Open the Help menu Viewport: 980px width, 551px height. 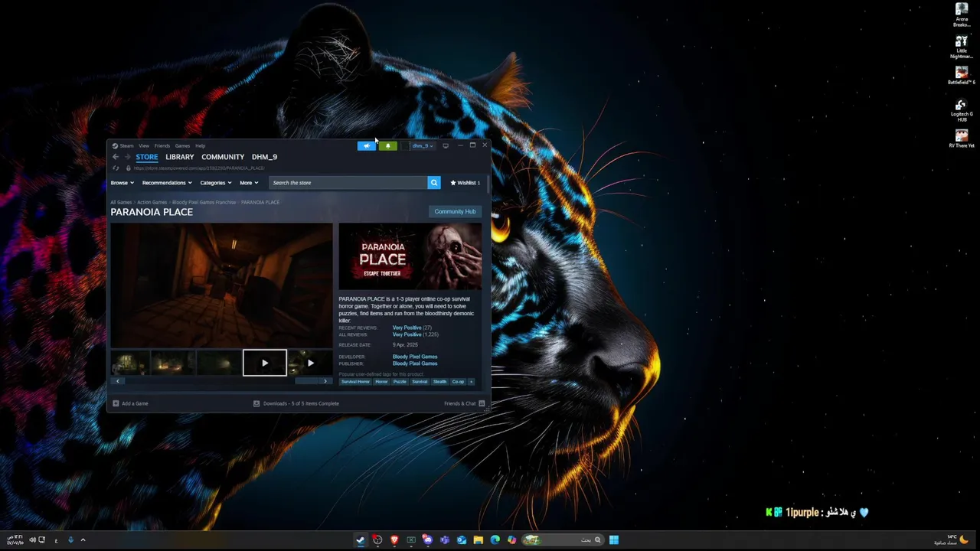click(x=200, y=145)
